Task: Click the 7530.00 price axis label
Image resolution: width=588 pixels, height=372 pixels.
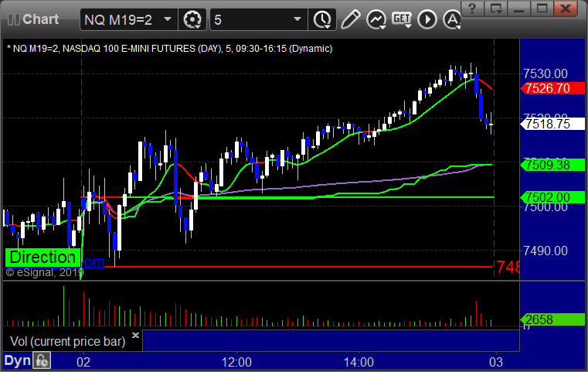Action: (x=546, y=73)
